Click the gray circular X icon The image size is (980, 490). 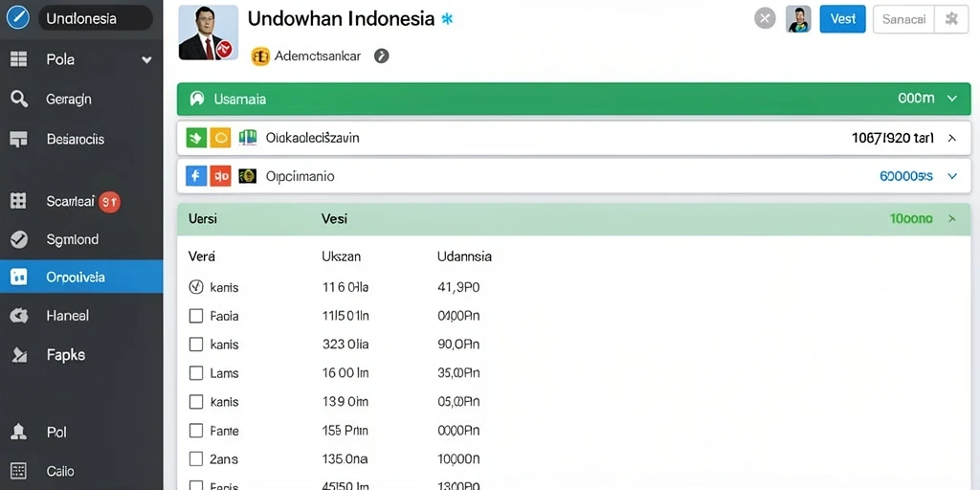click(765, 19)
